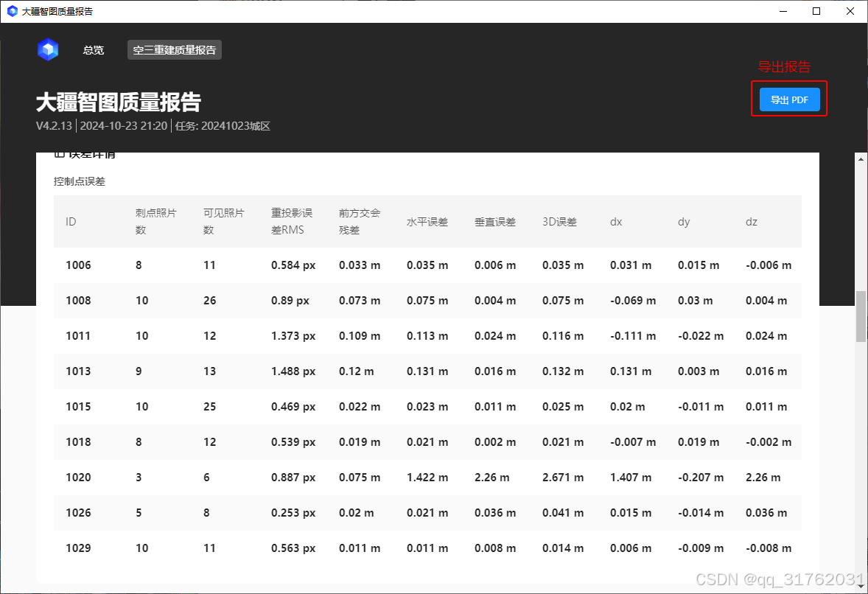Click the 1.407 m dx value

click(x=631, y=478)
